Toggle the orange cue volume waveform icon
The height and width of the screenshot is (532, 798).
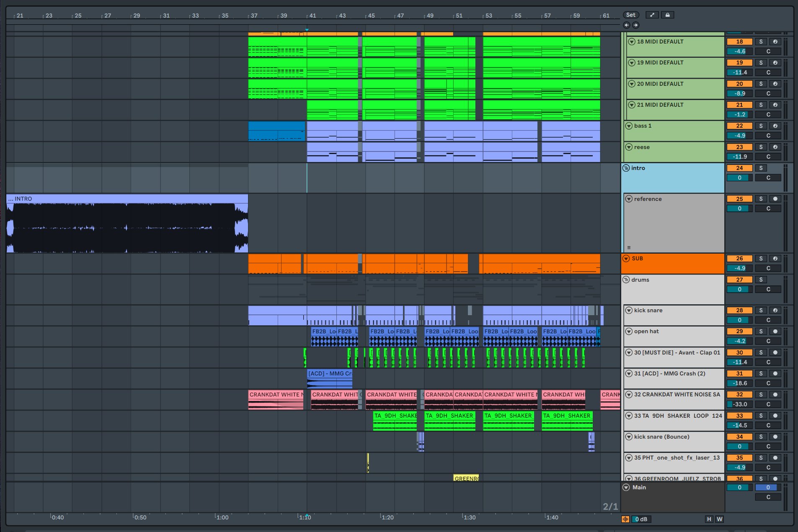pos(625,519)
